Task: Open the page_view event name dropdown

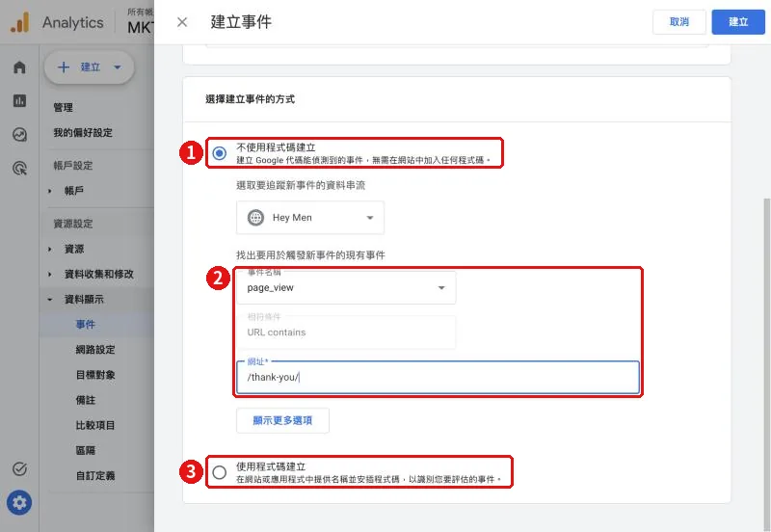Action: [346, 287]
